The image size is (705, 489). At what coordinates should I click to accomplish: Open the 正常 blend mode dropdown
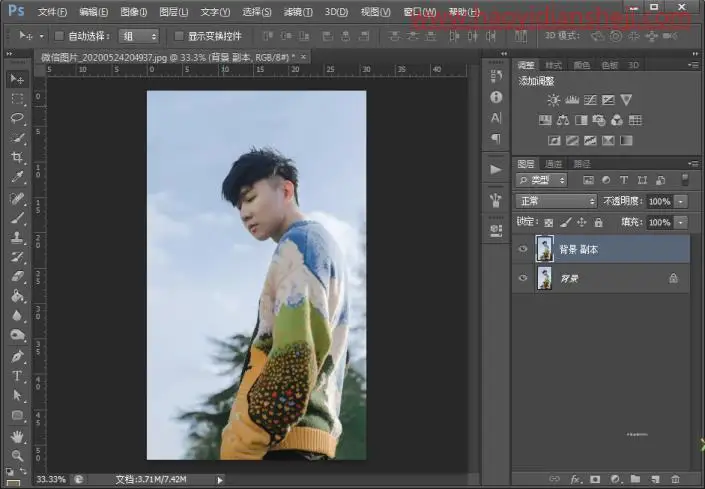[556, 201]
